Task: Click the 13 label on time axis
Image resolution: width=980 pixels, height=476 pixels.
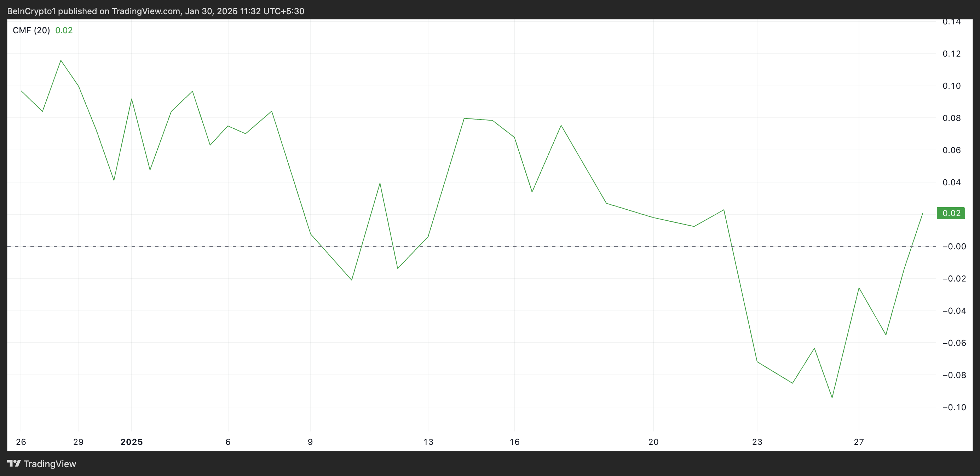Action: [428, 442]
